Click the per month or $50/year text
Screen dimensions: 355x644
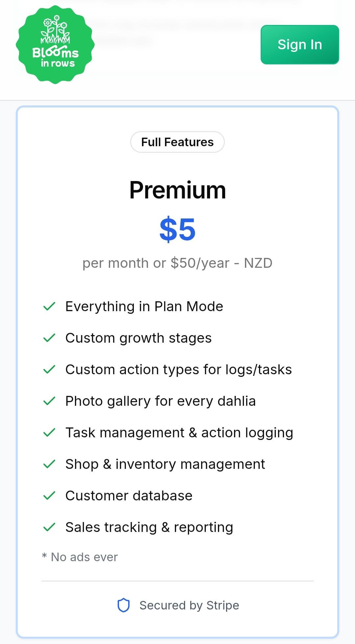[177, 263]
